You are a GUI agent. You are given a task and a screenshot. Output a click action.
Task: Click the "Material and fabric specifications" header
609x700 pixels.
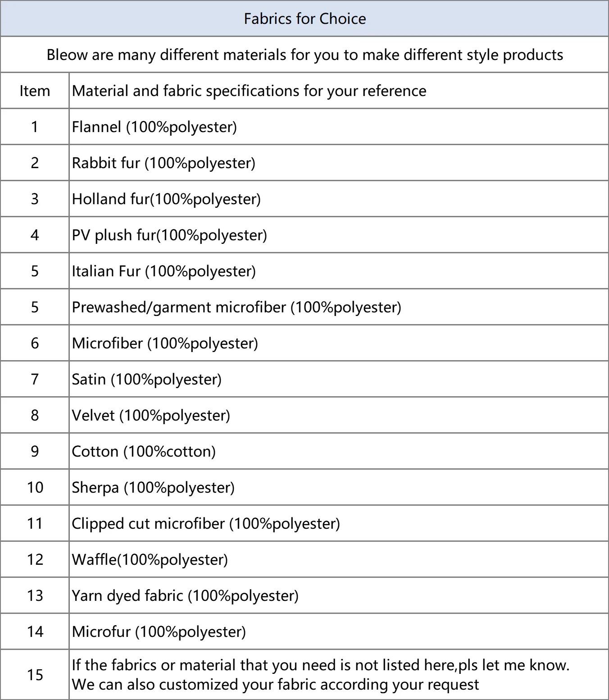(x=249, y=91)
